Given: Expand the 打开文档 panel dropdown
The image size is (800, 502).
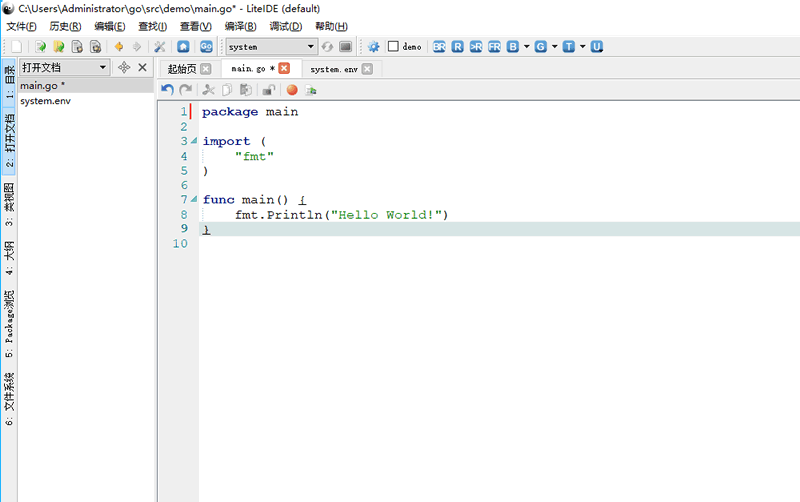Looking at the screenshot, I should click(102, 68).
